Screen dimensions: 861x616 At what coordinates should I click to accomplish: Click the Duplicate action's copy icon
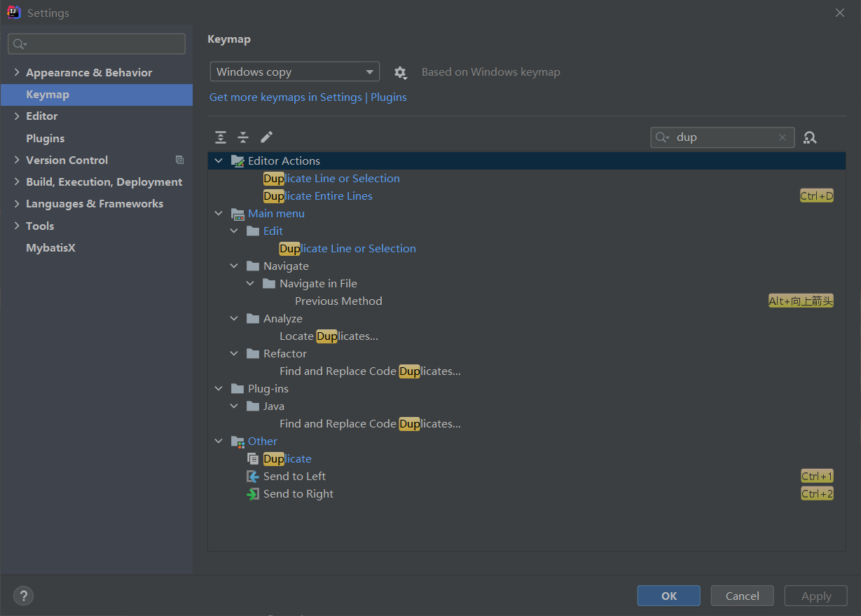pos(253,459)
